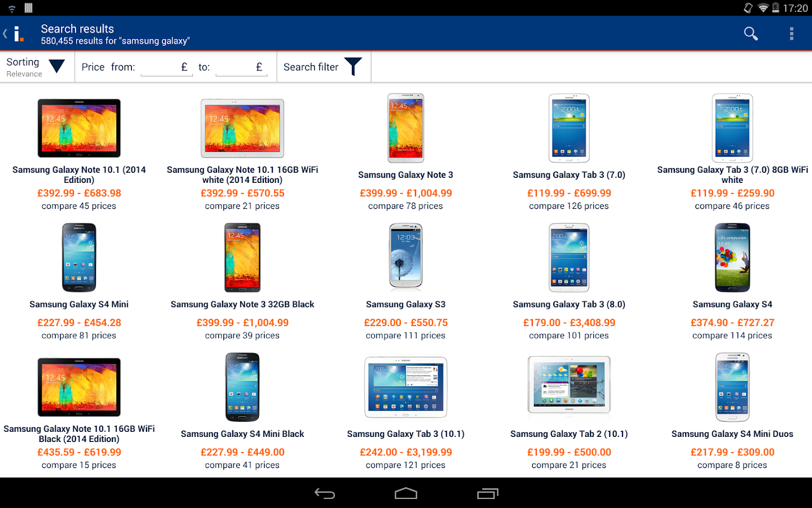The width and height of the screenshot is (812, 508).
Task: Tap the Search results header title
Action: pyautogui.click(x=77, y=29)
